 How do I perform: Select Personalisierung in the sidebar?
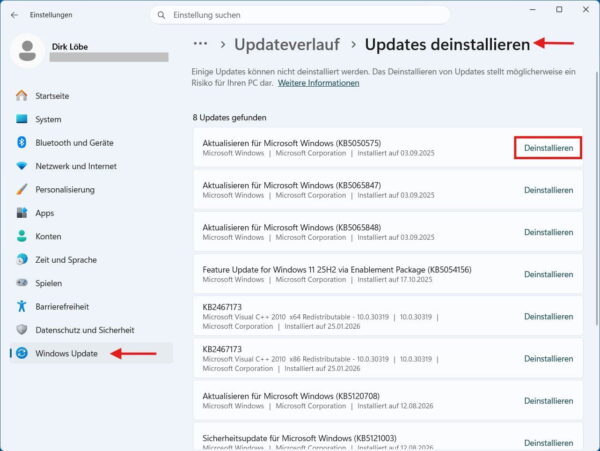tap(91, 189)
